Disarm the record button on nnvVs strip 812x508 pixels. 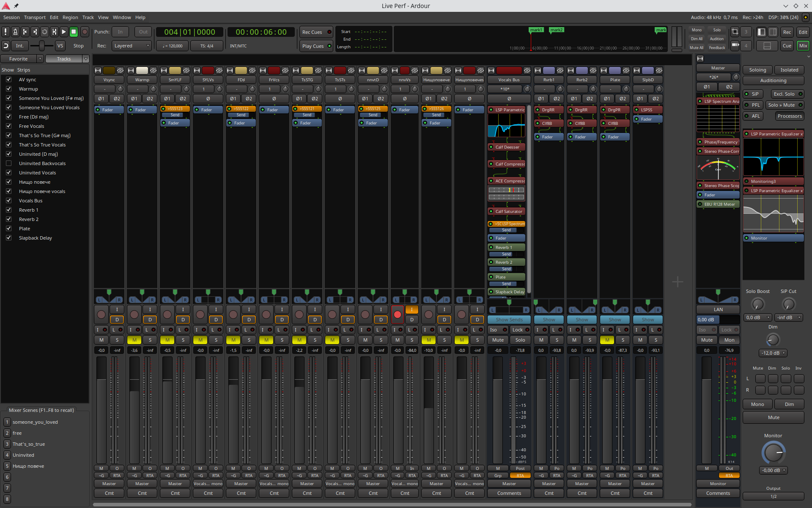pyautogui.click(x=397, y=315)
